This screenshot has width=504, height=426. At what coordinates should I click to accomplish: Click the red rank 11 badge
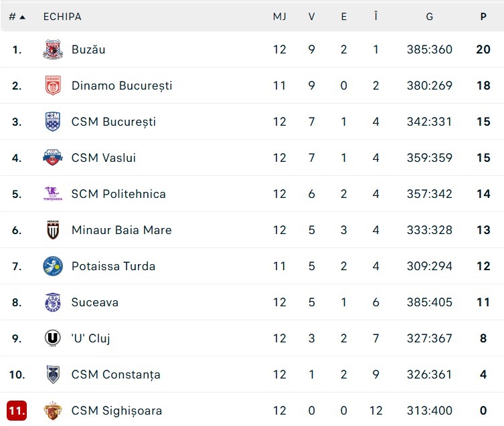click(x=17, y=411)
